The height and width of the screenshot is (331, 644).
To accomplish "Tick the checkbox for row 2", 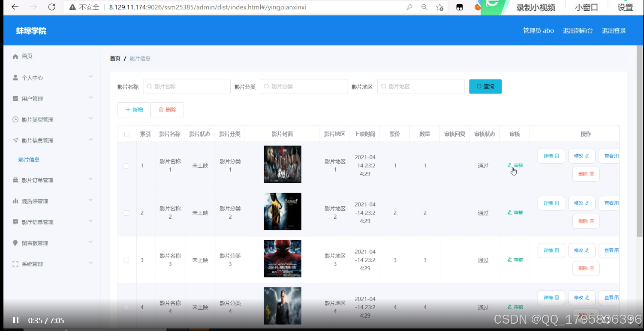I will coord(126,213).
